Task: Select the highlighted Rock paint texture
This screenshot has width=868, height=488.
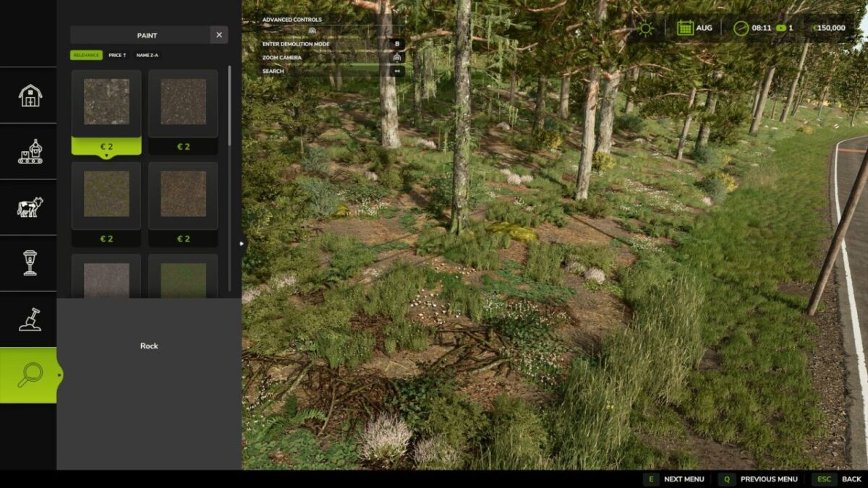Action: coord(106,103)
